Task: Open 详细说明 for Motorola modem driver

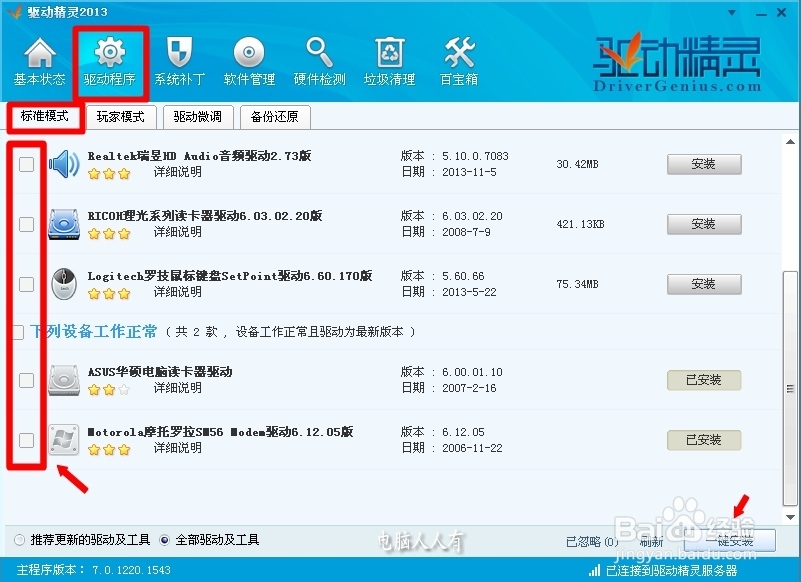Action: 178,448
